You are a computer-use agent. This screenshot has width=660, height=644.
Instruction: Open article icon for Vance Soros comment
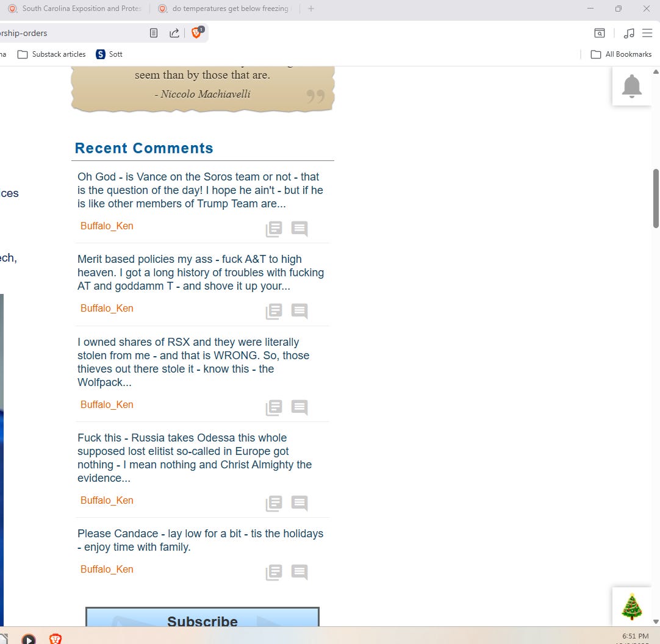click(274, 229)
